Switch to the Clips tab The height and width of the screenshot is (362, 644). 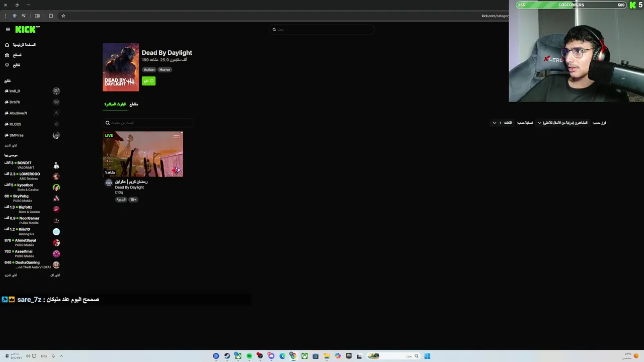[134, 104]
